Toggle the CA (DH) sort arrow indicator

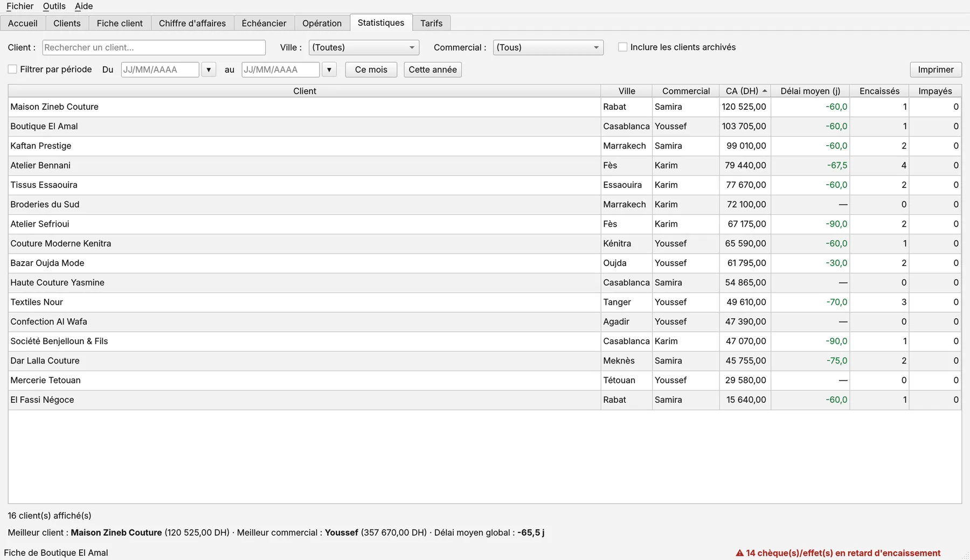(765, 91)
